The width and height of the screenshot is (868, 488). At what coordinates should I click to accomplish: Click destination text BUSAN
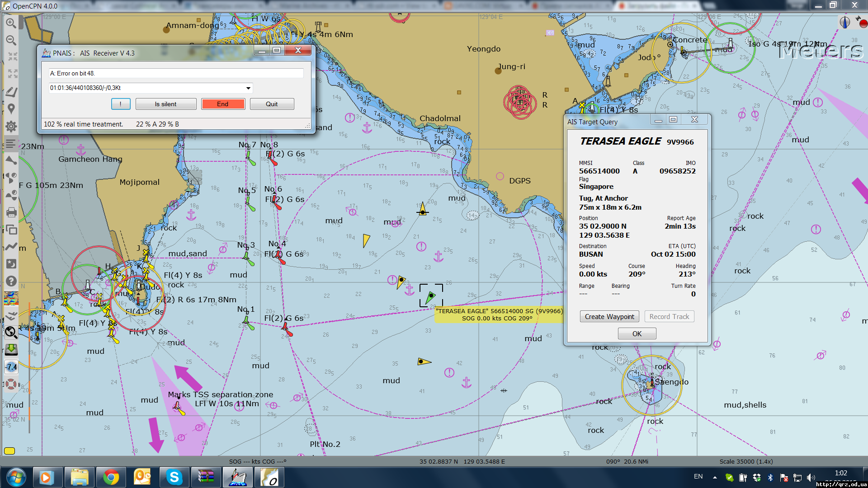(x=591, y=254)
